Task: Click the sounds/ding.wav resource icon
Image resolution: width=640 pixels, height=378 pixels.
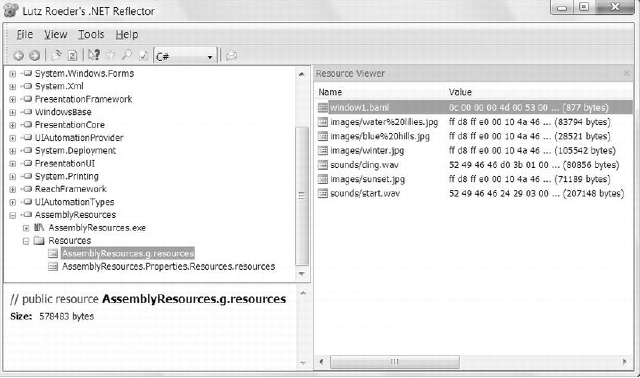Action: point(323,165)
